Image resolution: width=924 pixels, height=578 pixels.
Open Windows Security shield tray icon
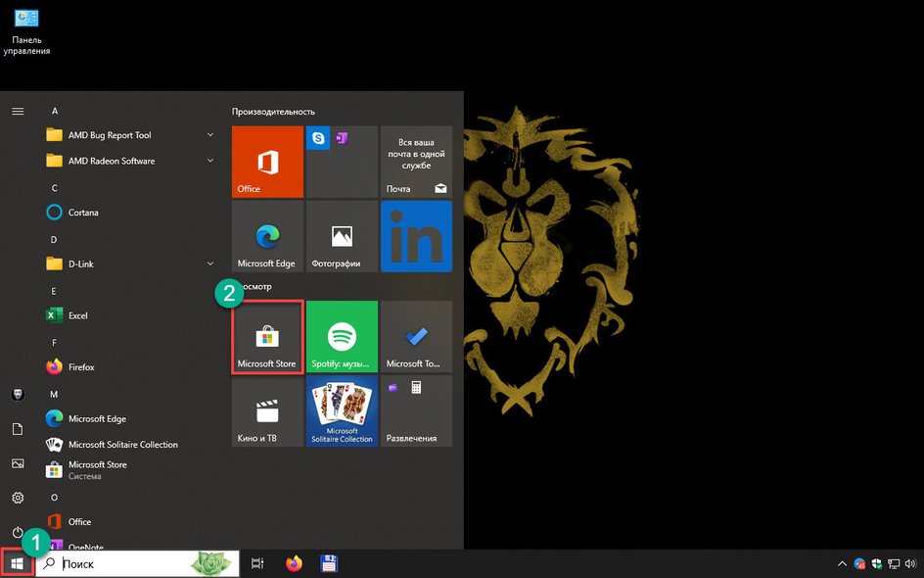tap(877, 564)
